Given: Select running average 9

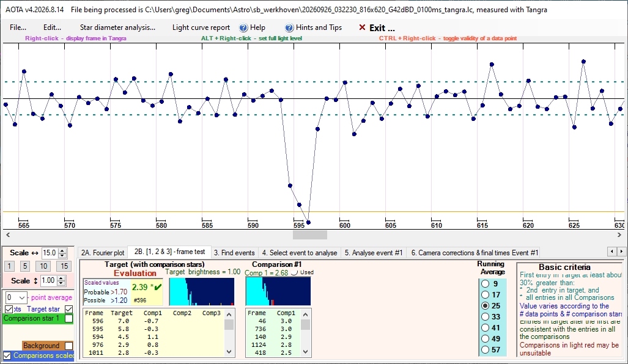Looking at the screenshot, I should point(486,283).
